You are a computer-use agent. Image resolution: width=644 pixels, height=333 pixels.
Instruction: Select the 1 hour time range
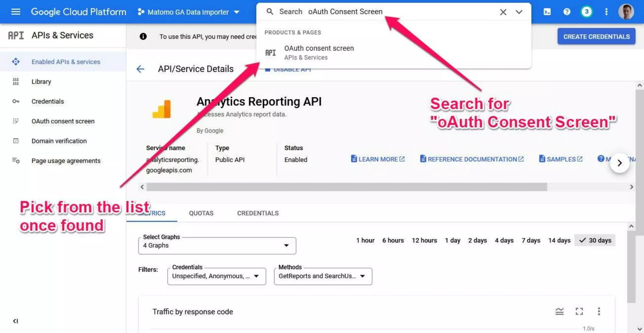tap(365, 240)
